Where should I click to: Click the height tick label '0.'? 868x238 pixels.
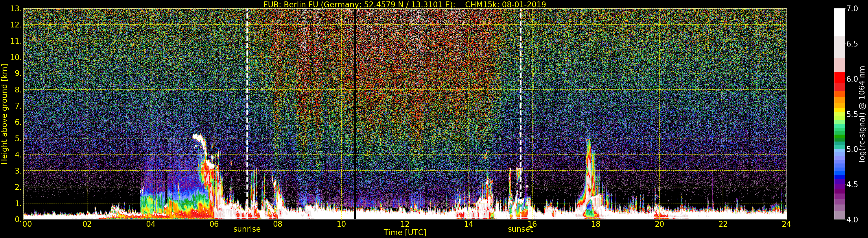(18, 220)
